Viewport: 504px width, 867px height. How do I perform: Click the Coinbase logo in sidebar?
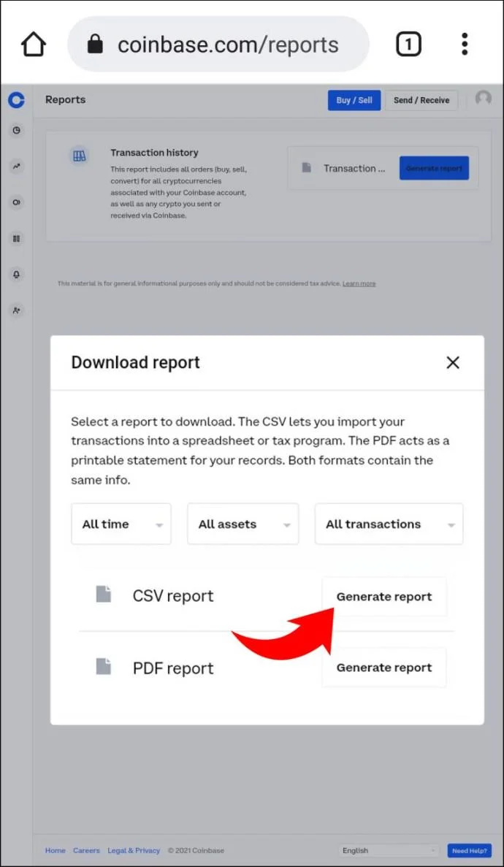(17, 100)
